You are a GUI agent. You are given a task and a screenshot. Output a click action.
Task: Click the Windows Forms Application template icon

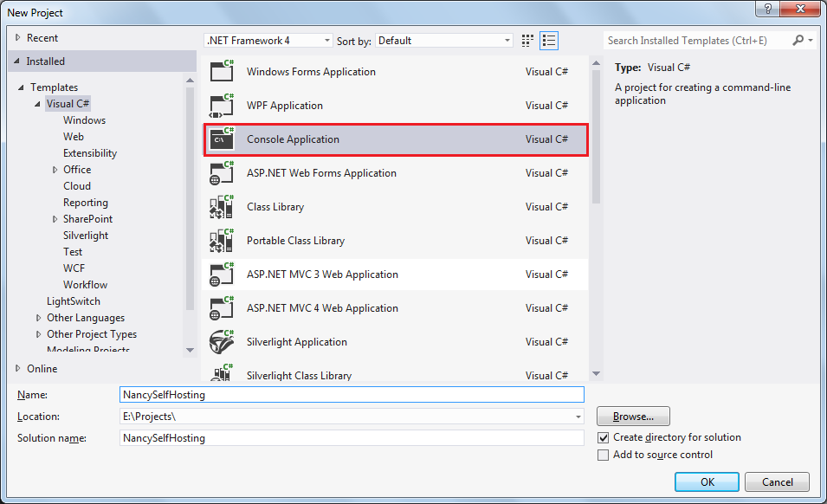tap(222, 72)
